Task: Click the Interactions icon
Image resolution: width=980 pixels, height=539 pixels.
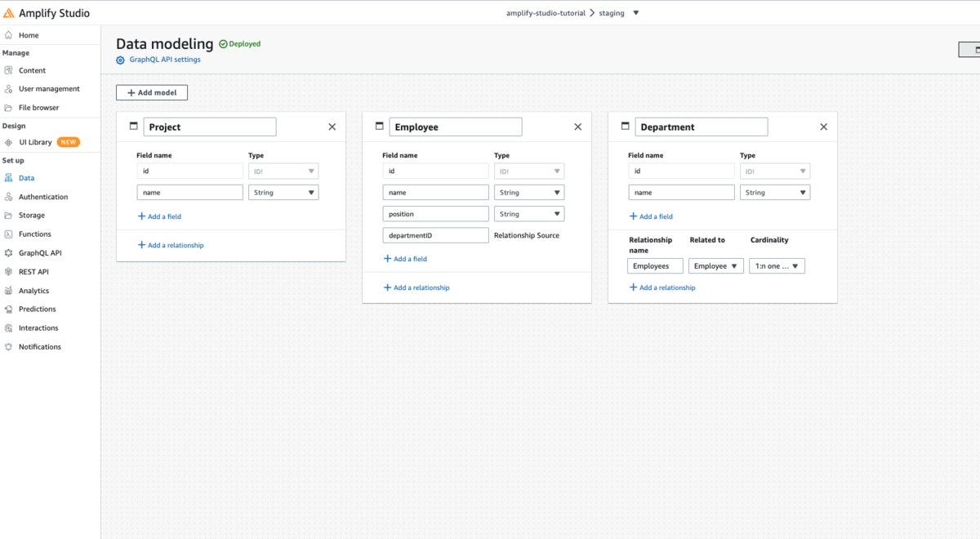Action: pyautogui.click(x=8, y=328)
